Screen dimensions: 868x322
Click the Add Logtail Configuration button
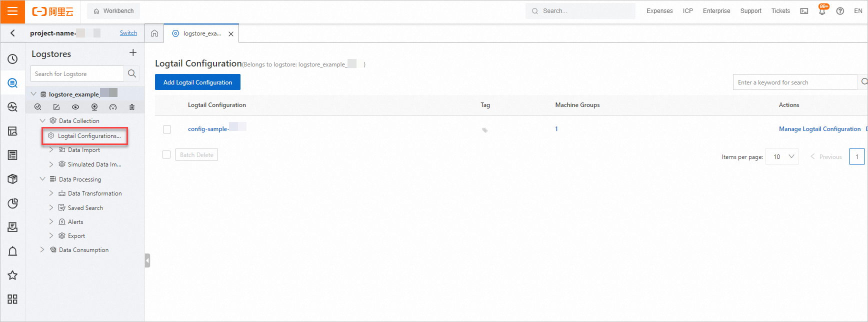coord(197,82)
